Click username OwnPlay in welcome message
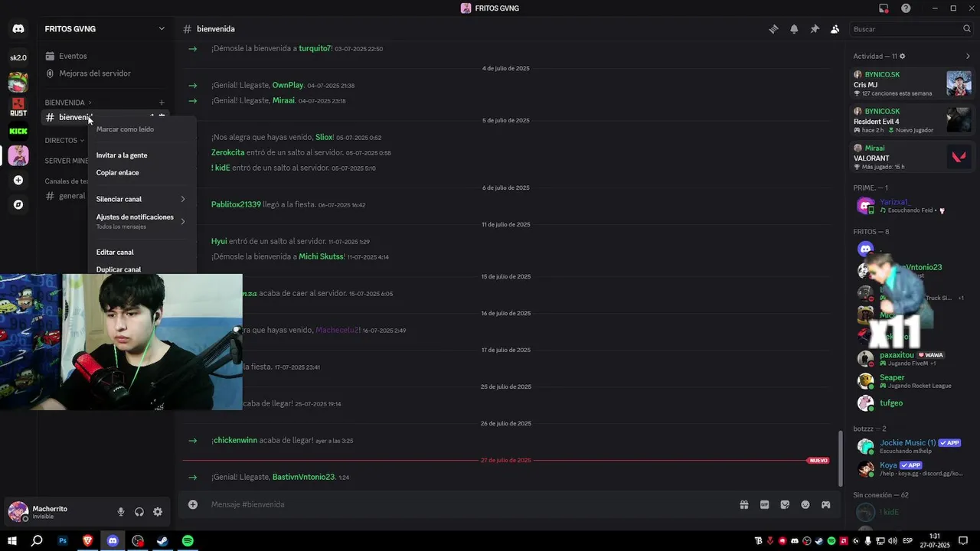The image size is (980, 551). click(x=288, y=85)
